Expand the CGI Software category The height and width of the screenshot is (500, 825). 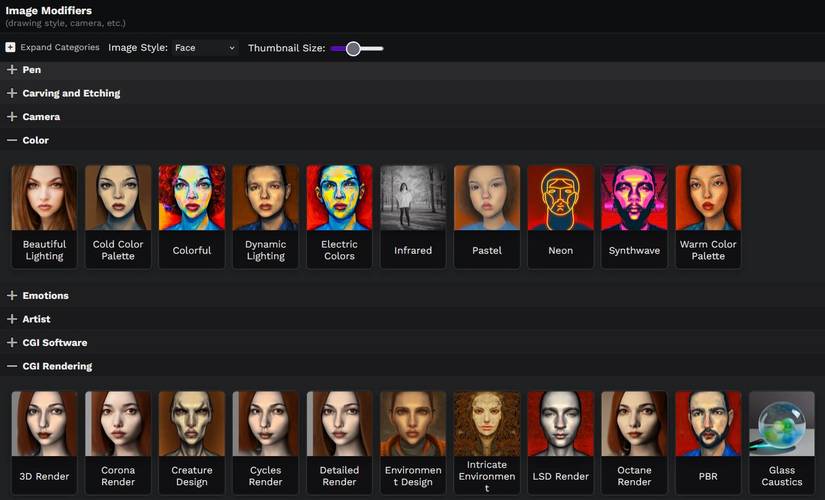[x=412, y=343]
